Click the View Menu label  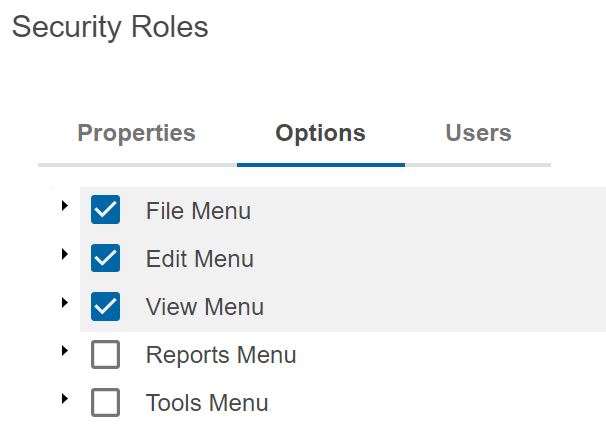[x=205, y=307]
